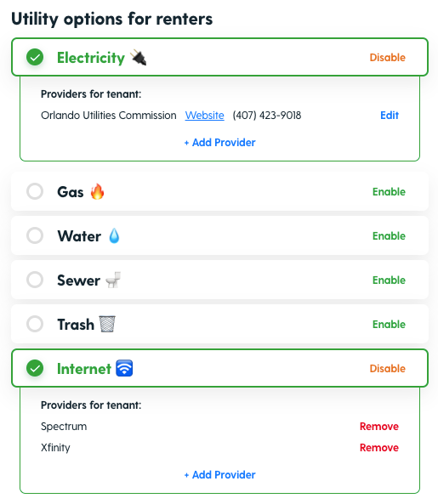
Task: Click the trash bin icon
Action: coord(107,324)
